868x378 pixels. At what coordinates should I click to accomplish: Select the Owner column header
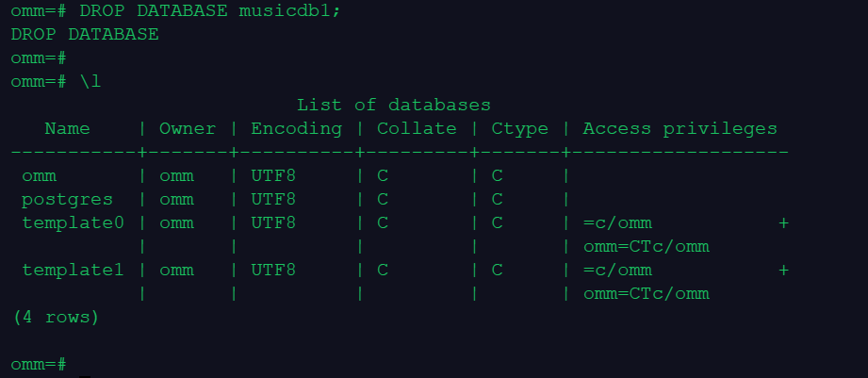click(x=188, y=128)
